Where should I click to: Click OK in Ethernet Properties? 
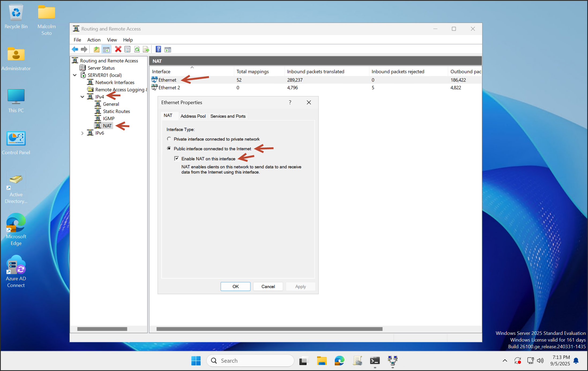(x=235, y=286)
